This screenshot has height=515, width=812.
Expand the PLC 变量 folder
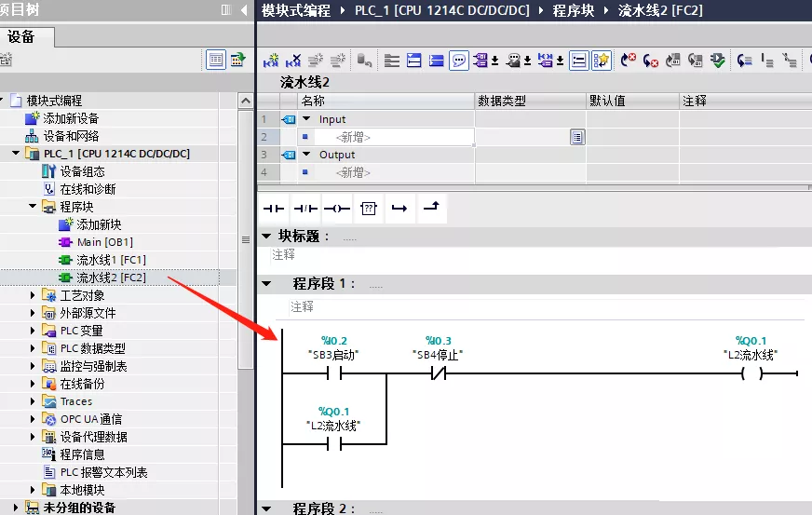tap(34, 331)
